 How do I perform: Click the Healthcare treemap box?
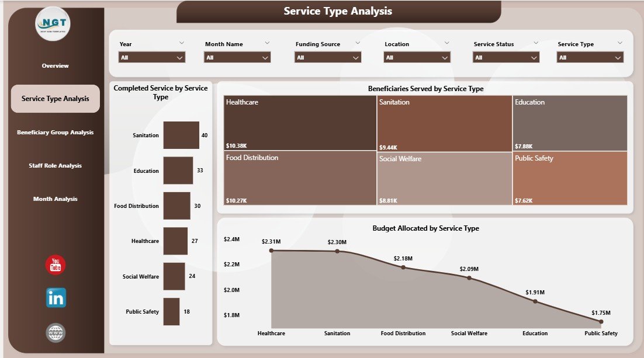pos(299,123)
